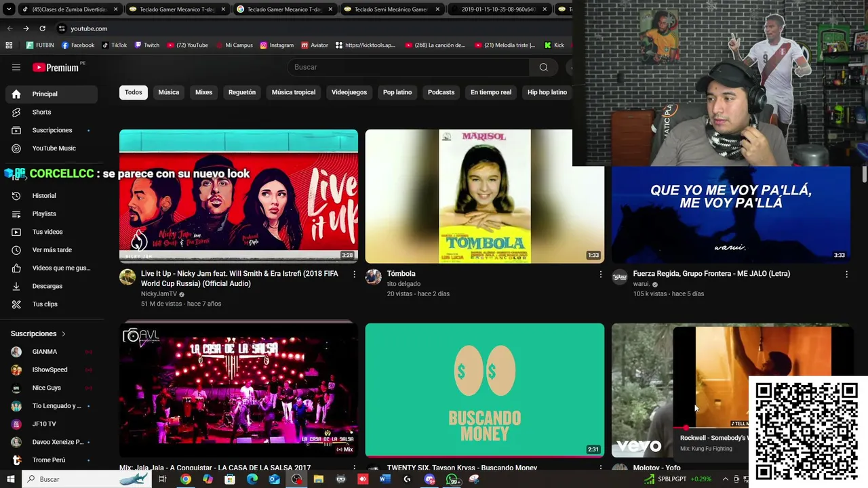Open Playlists in the sidebar

pos(52,213)
